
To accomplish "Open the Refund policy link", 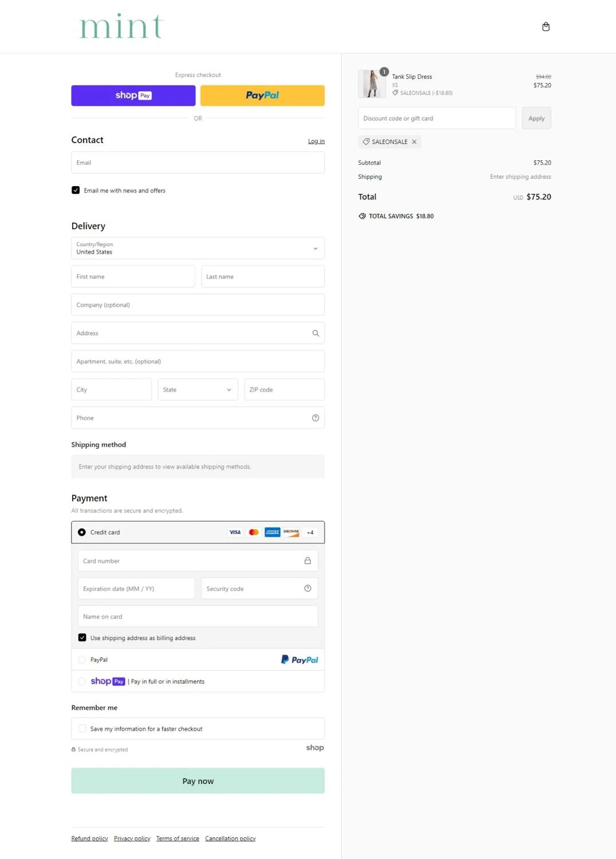I will [x=89, y=838].
